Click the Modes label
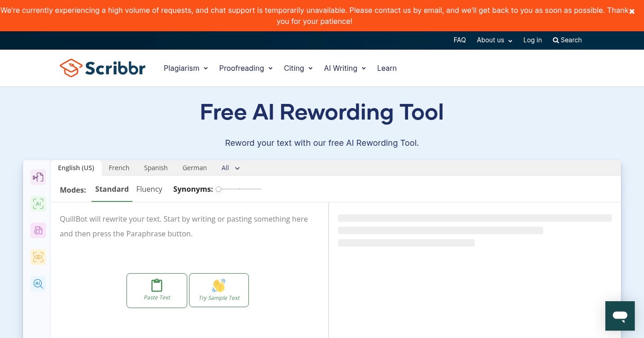This screenshot has width=644, height=338. coord(73,190)
